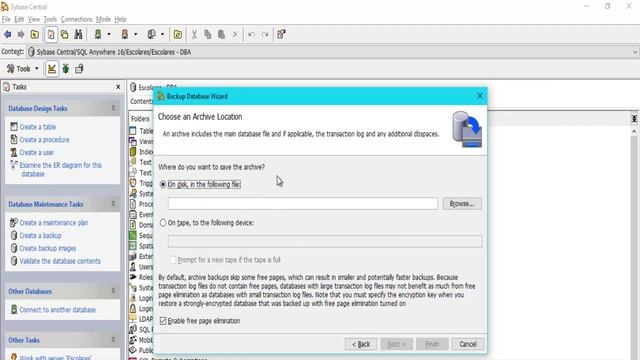640x360 pixels.
Task: Click the green Connect icon
Action: click(x=98, y=35)
